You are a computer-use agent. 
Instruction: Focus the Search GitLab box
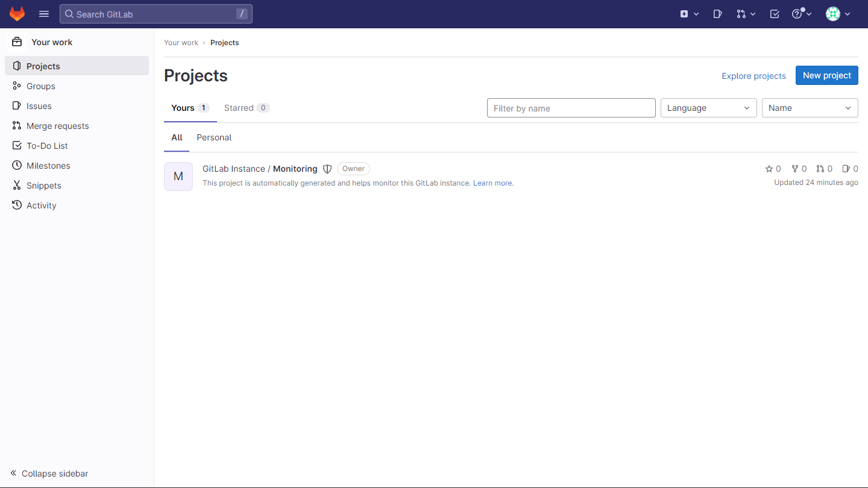[x=156, y=14]
